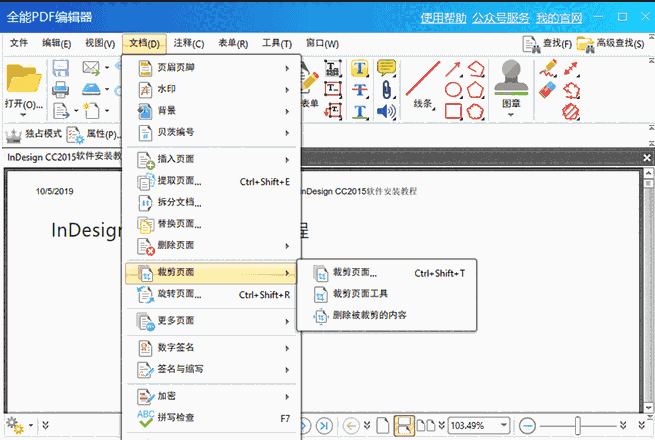Expand the 页眉页脚 submenu
Image resolution: width=655 pixels, height=440 pixels.
(212, 68)
